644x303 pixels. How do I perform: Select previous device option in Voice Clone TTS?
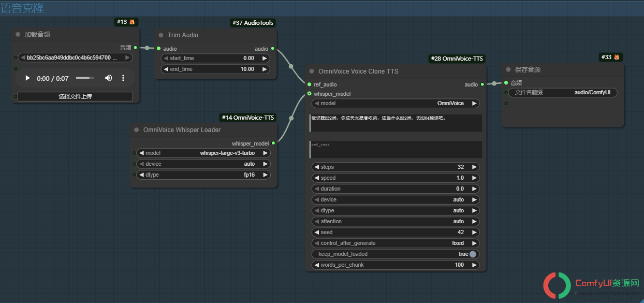tap(316, 200)
